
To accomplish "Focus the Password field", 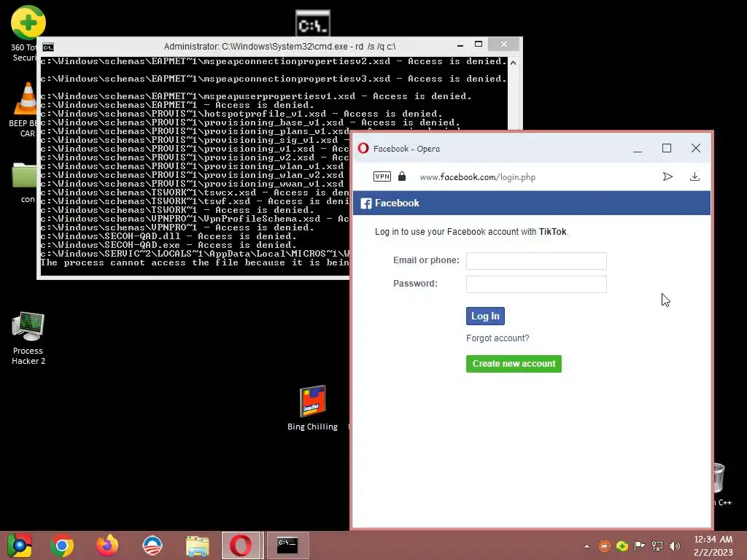I will point(536,284).
